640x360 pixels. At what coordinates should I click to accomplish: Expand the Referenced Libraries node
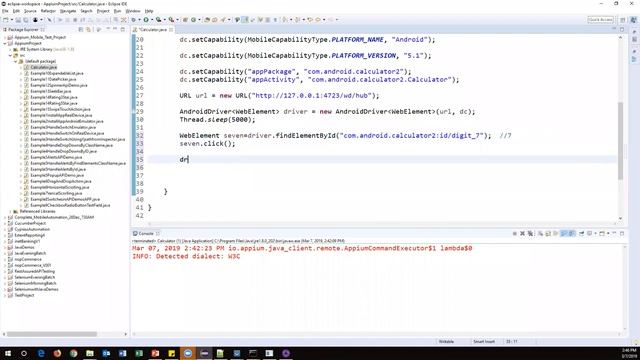pos(10,211)
